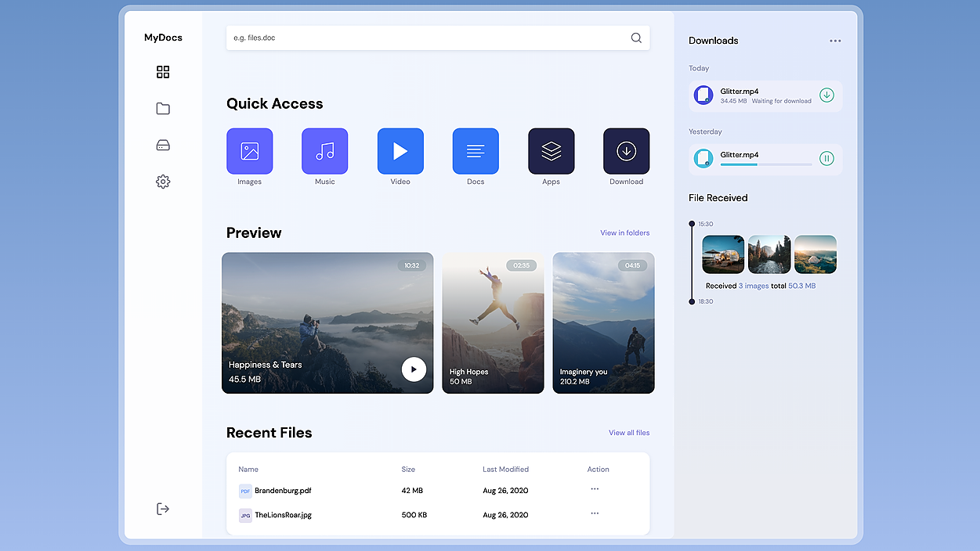This screenshot has height=551, width=980.
Task: Open the action menu for Brandenburg.pdf
Action: [594, 490]
